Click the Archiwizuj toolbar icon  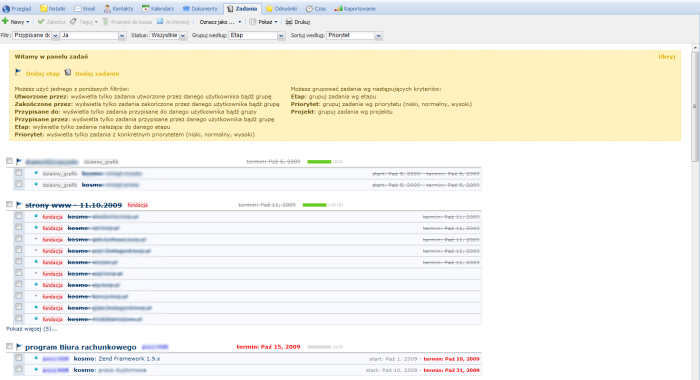pos(160,21)
